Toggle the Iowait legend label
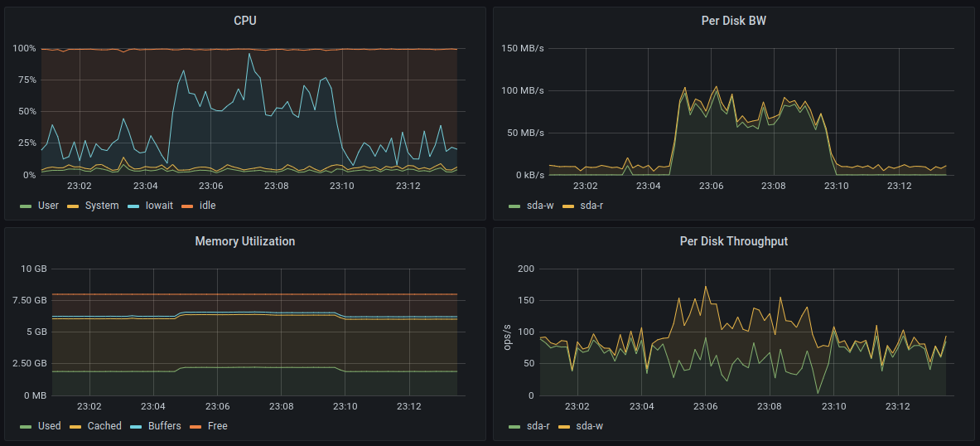Image resolution: width=980 pixels, height=446 pixels. point(158,205)
